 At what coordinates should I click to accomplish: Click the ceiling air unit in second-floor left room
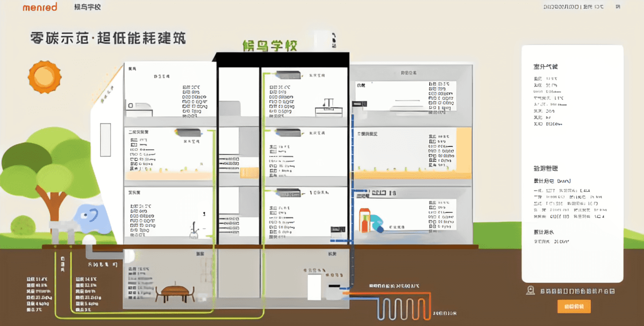(188, 133)
